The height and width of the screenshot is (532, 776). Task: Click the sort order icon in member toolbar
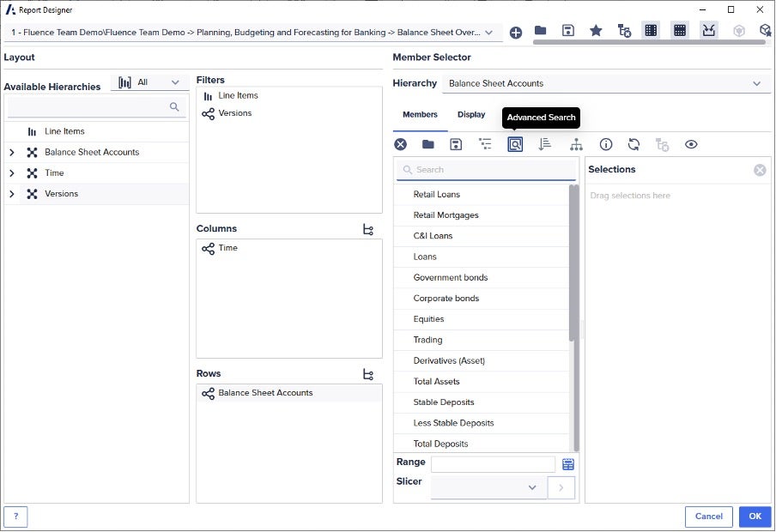click(x=544, y=144)
